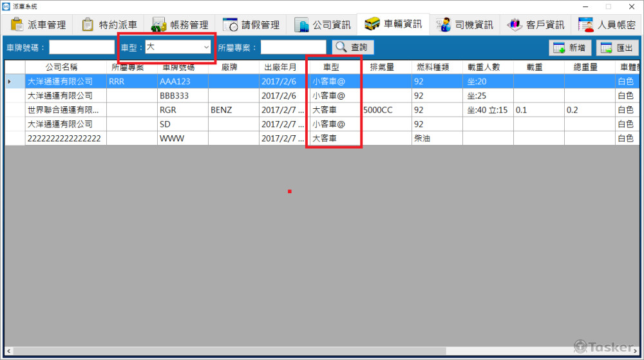Open the 車型 dropdown list
This screenshot has height=360, width=644.
[x=206, y=47]
